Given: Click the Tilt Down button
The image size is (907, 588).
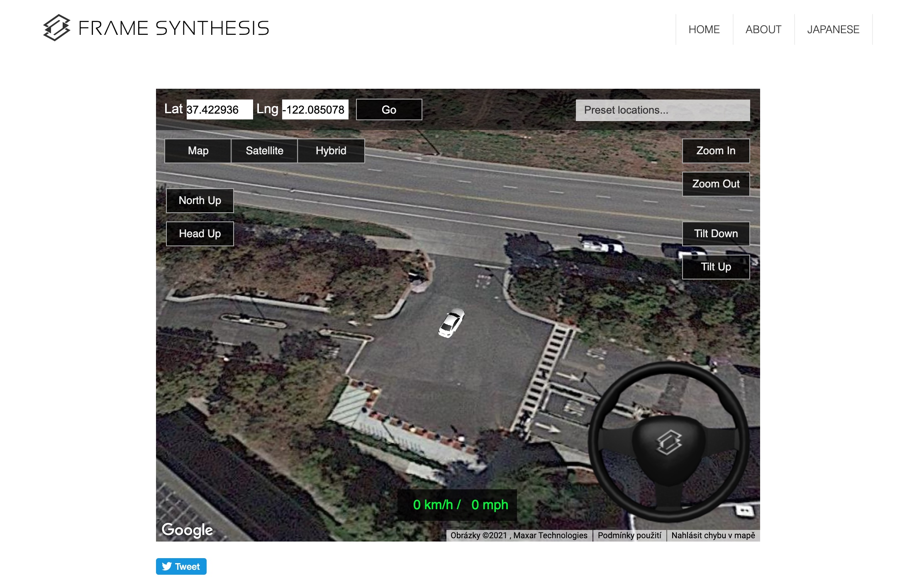Looking at the screenshot, I should [716, 234].
